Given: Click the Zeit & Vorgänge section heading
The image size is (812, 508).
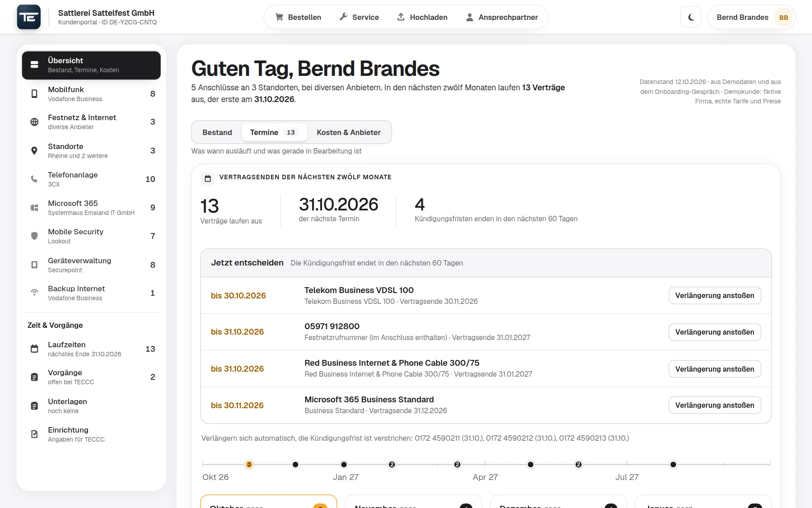Looking at the screenshot, I should click(x=55, y=325).
